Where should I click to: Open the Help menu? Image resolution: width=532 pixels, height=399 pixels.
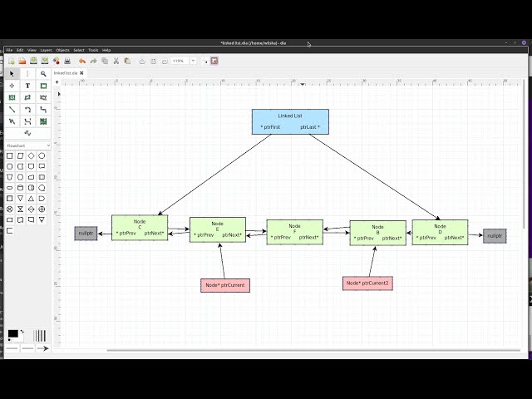tap(106, 50)
